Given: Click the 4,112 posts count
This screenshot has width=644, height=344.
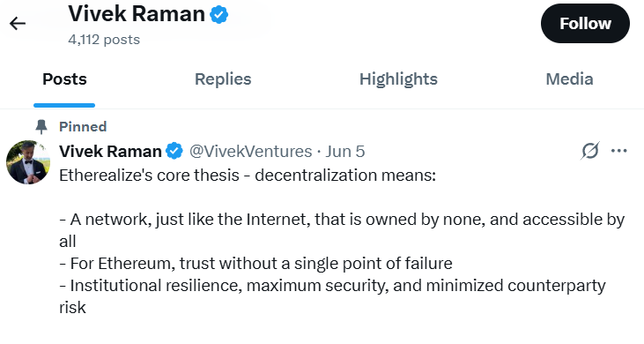Looking at the screenshot, I should tap(104, 40).
